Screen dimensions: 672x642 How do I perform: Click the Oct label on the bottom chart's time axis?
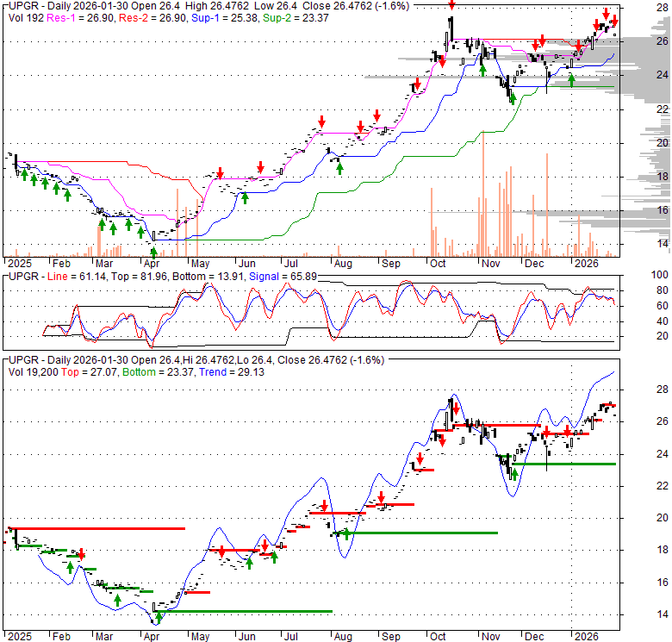(x=439, y=636)
